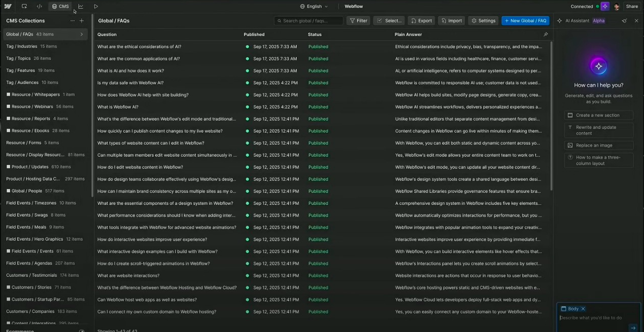The height and width of the screenshot is (332, 644).
Task: Click the Plain Answer column header
Action: click(408, 34)
